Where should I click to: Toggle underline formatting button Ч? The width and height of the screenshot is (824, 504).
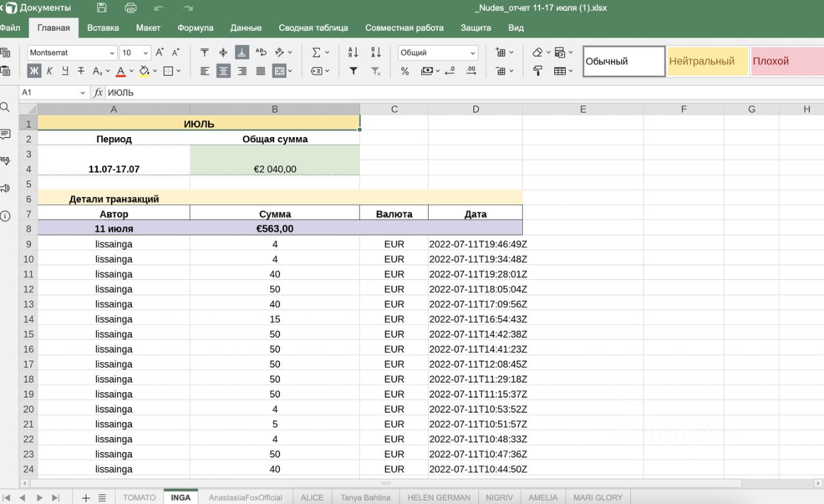(x=64, y=71)
